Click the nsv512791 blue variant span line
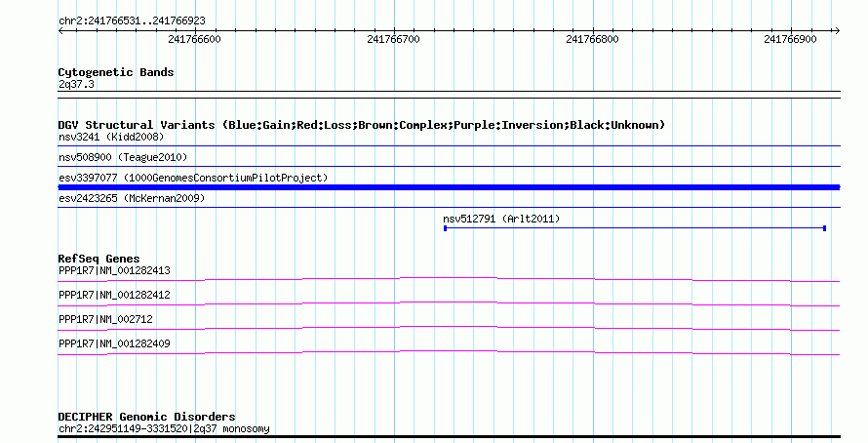 coord(635,228)
